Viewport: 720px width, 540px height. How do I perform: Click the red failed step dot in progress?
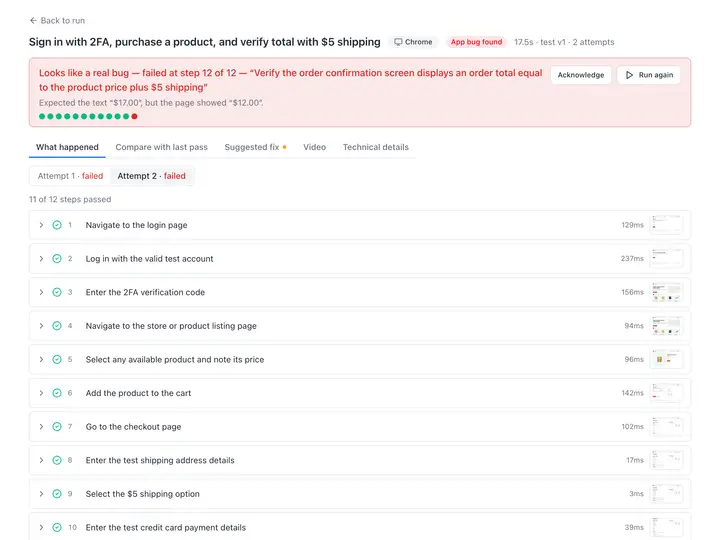point(135,116)
